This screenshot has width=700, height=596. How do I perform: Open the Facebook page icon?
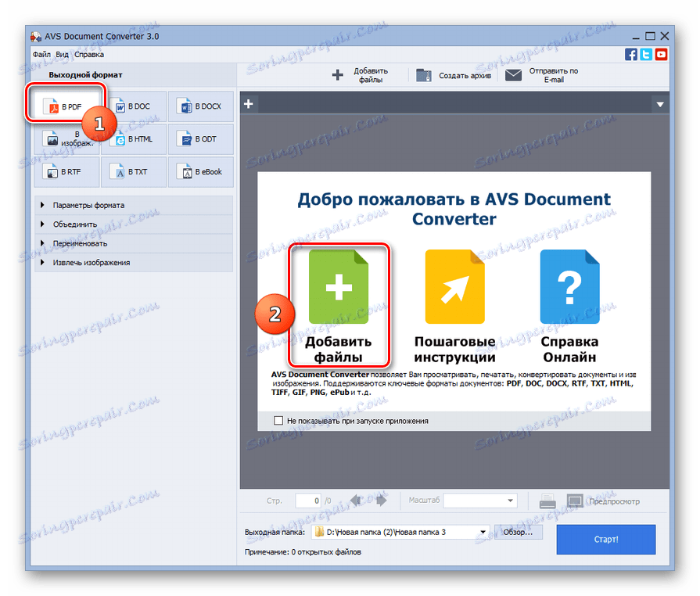click(x=631, y=55)
